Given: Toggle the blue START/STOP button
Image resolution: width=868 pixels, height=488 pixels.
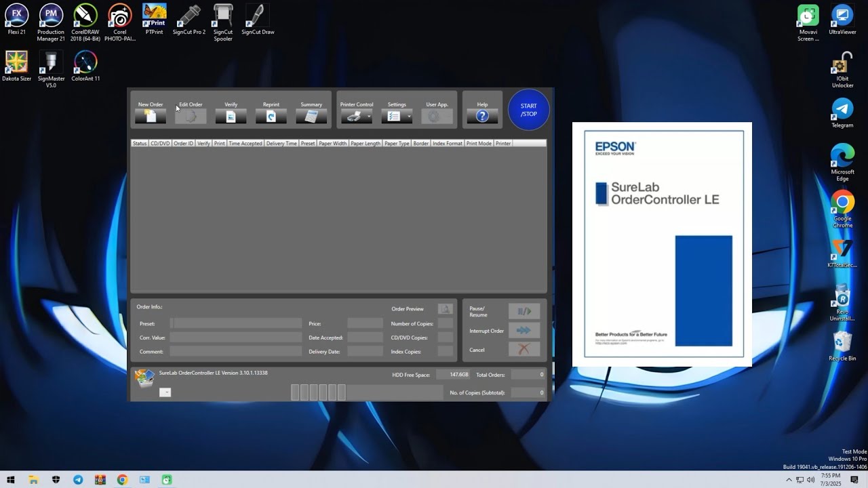Looking at the screenshot, I should click(x=528, y=110).
